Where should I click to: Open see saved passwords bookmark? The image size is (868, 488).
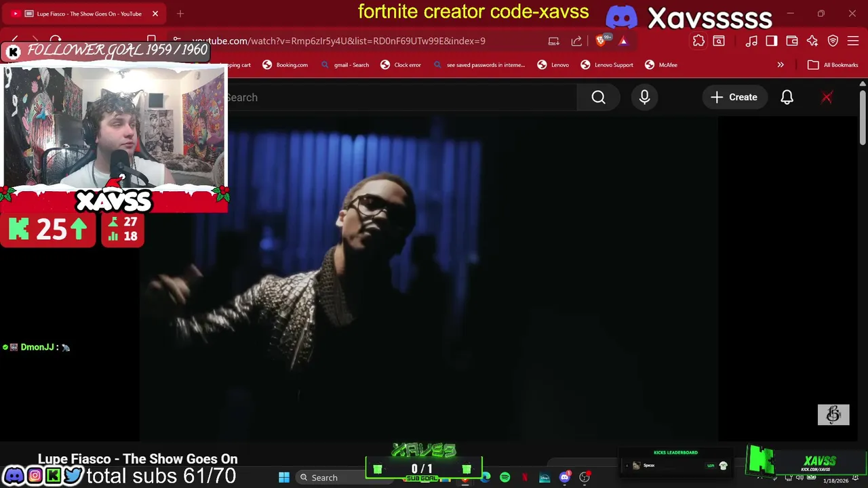(x=479, y=65)
